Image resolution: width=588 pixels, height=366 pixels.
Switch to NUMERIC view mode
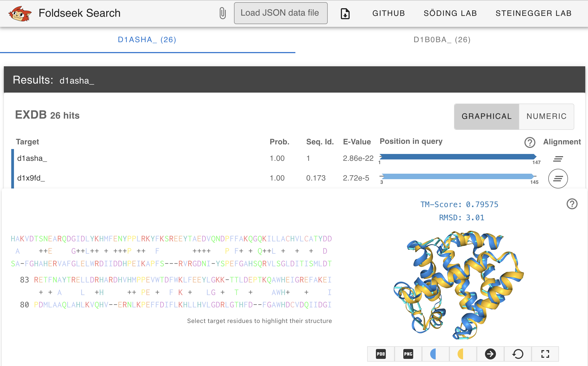(x=546, y=116)
